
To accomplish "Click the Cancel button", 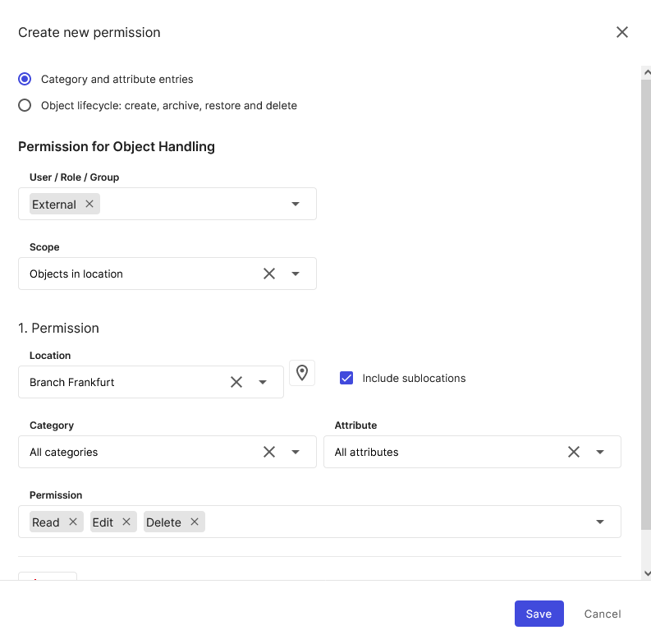I will (x=603, y=614).
